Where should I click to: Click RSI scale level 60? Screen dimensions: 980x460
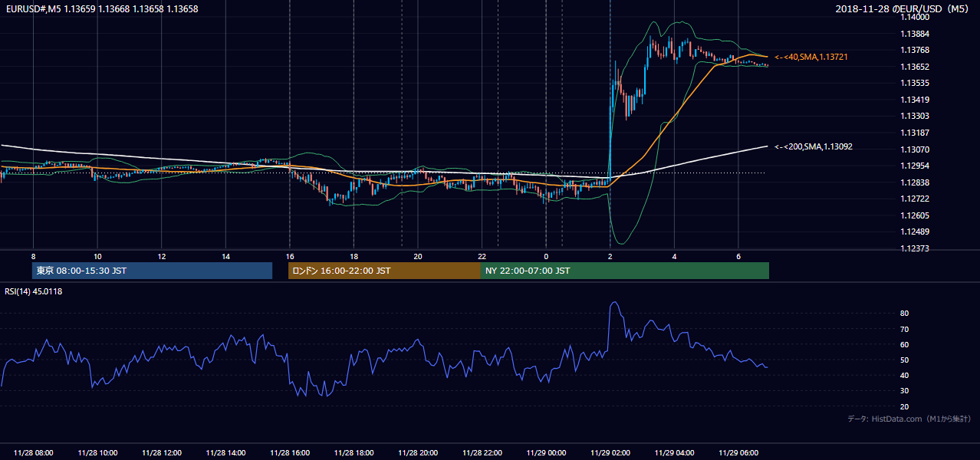[905, 344]
